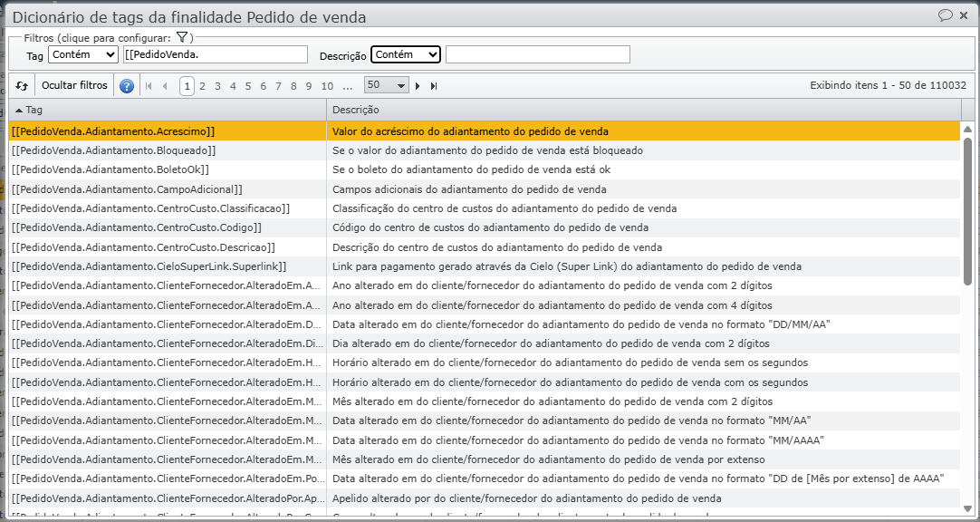Select the CentroCusto.Classificacao tag row
The image size is (980, 522).
[x=485, y=208]
